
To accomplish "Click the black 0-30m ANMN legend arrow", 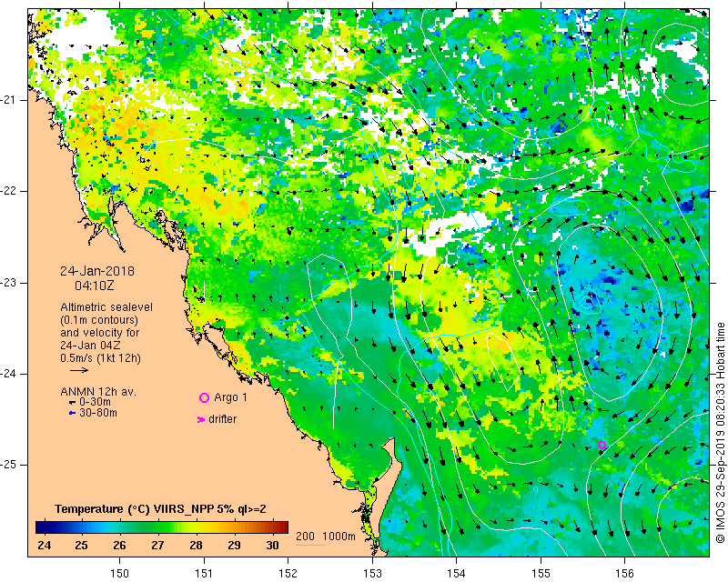I will point(72,402).
